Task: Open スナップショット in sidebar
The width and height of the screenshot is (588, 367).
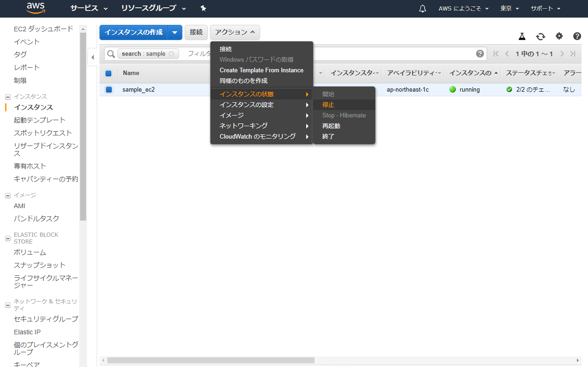Action: pos(40,265)
